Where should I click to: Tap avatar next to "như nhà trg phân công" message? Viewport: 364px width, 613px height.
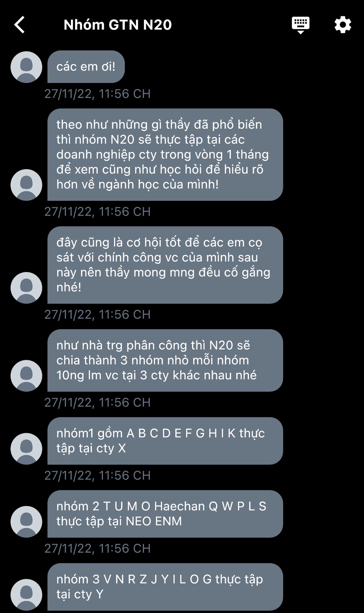point(26,376)
